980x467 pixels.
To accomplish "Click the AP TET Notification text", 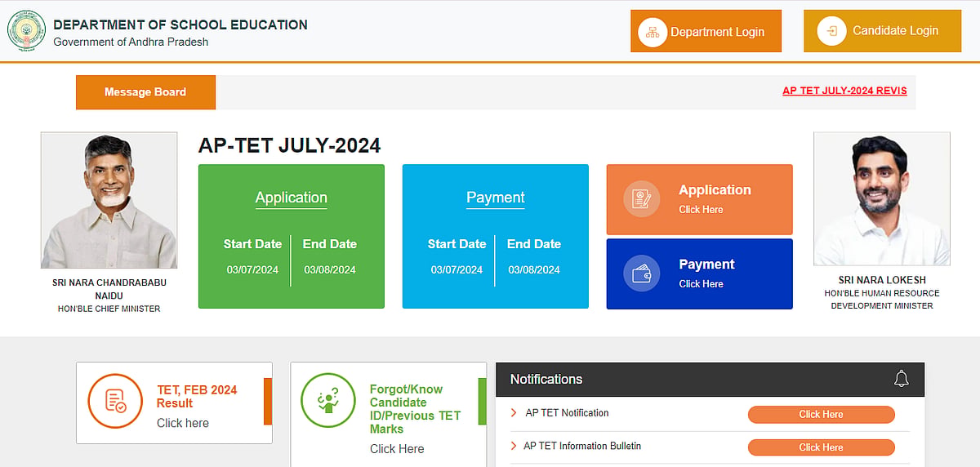I will tap(567, 413).
